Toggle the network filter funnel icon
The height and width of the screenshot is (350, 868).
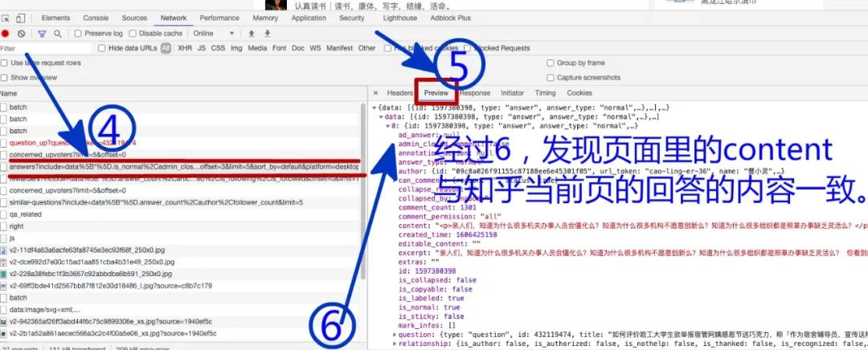42,34
